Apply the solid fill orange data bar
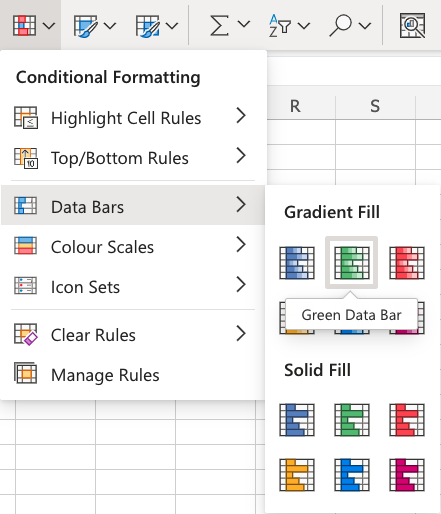 tap(297, 475)
